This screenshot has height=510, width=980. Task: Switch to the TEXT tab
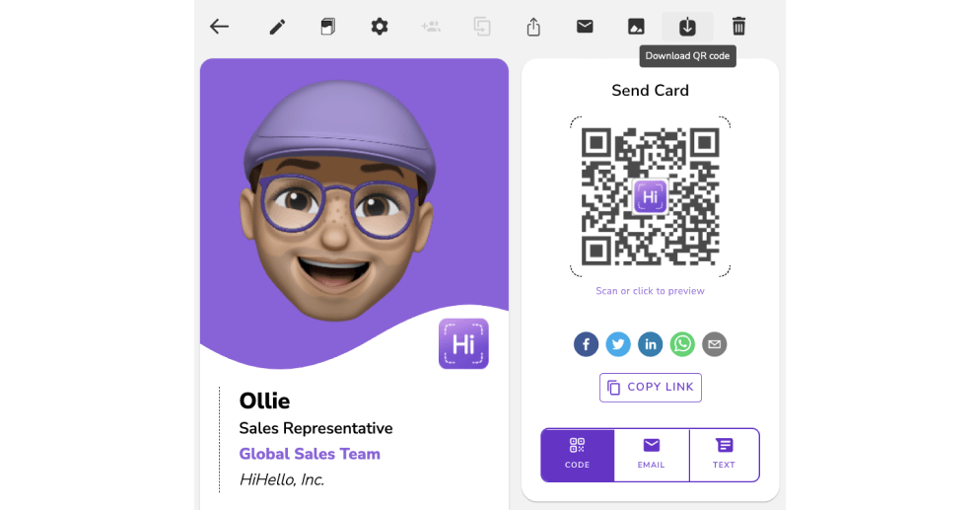point(724,455)
